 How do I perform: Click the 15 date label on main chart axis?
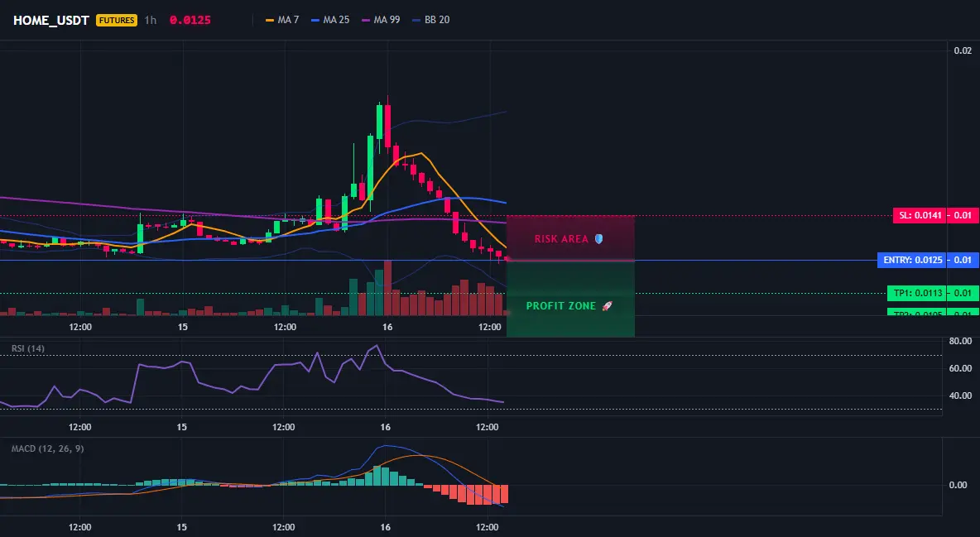(182, 327)
